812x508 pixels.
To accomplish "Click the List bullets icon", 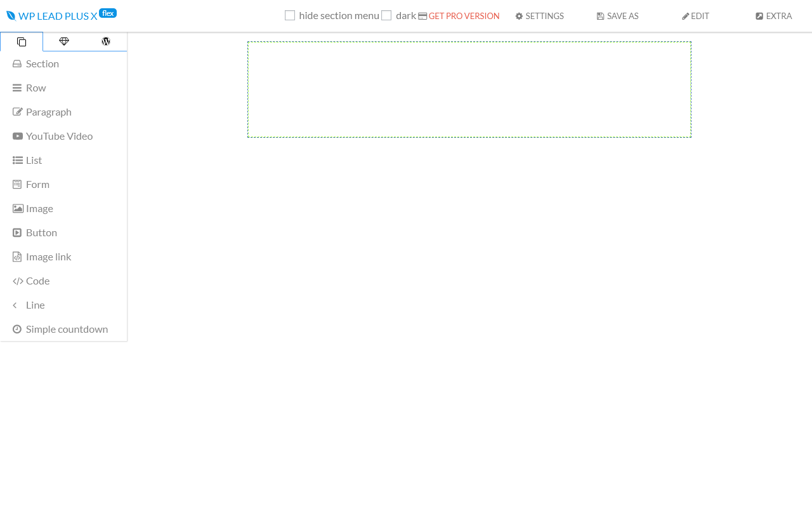I will click(x=18, y=160).
